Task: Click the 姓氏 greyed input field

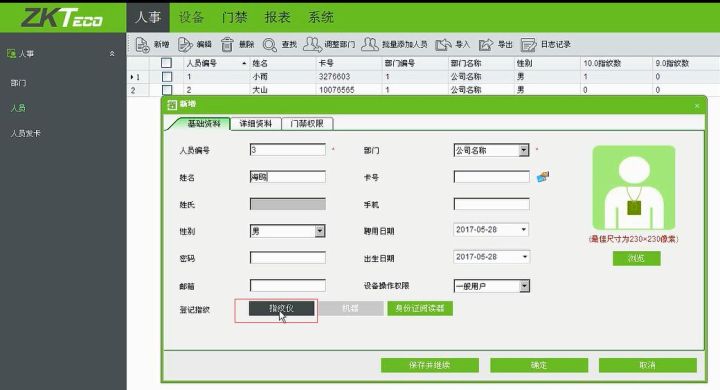Action: pos(287,204)
